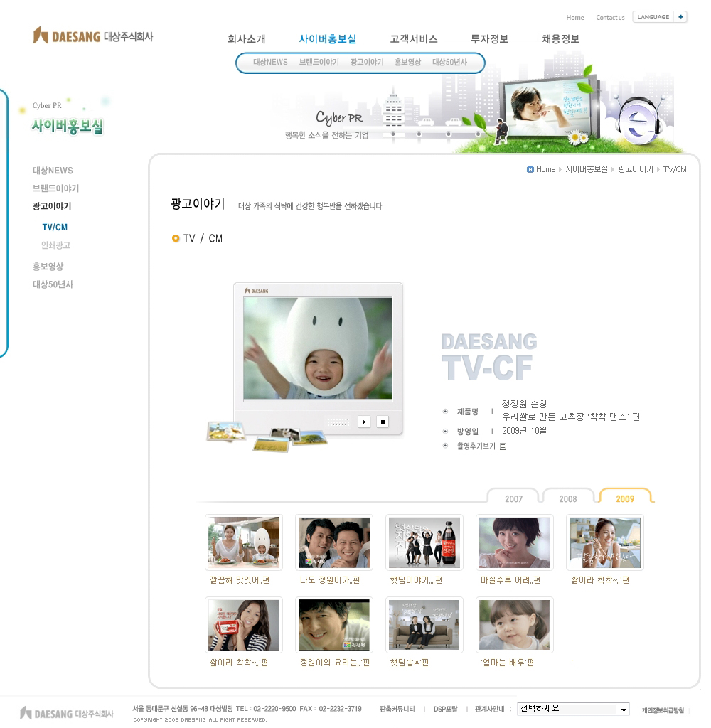Select the 2009 year tab
The image size is (711, 728).
[x=625, y=498]
